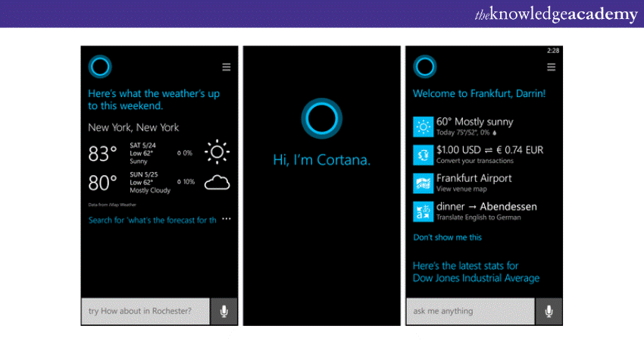Tap the Cortana ring icon on left phone
The height and width of the screenshot is (341, 644).
(x=100, y=67)
